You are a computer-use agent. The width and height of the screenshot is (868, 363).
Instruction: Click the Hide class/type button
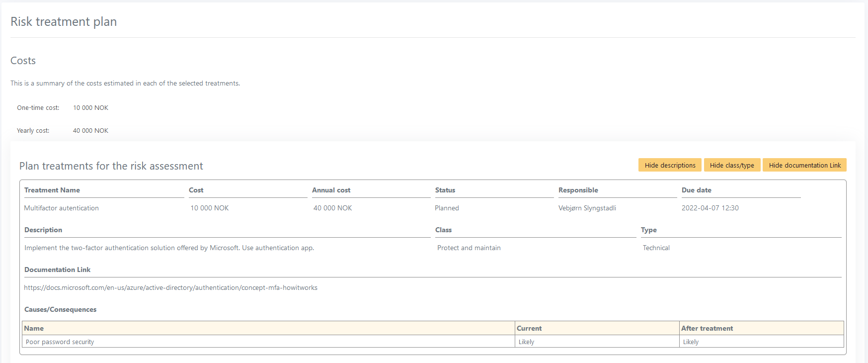click(x=732, y=165)
